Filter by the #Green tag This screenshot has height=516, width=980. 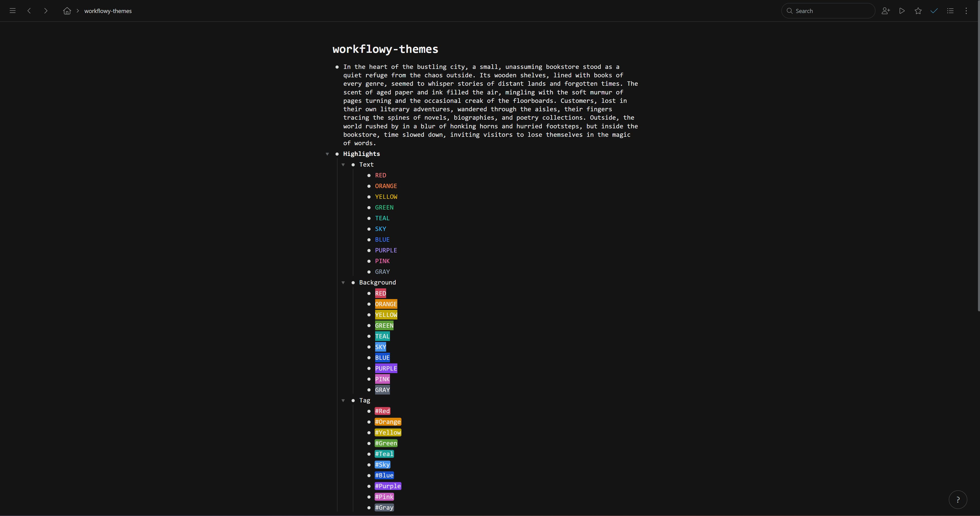pyautogui.click(x=386, y=443)
